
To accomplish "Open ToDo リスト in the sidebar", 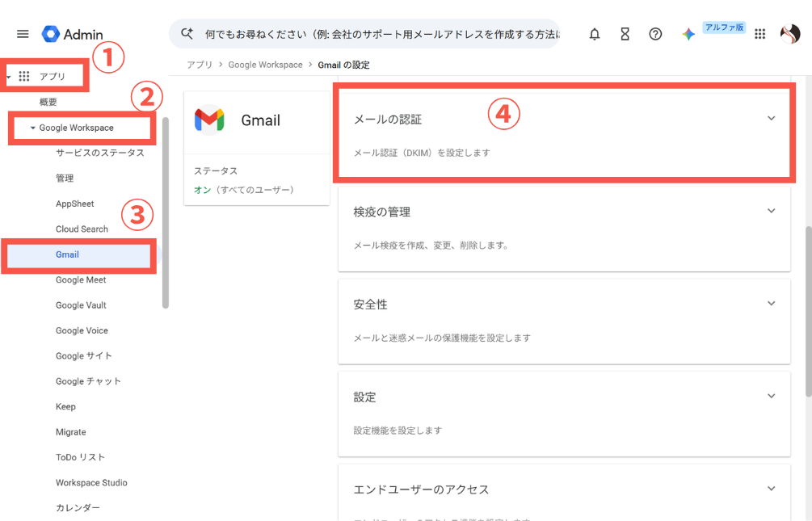I will point(80,457).
